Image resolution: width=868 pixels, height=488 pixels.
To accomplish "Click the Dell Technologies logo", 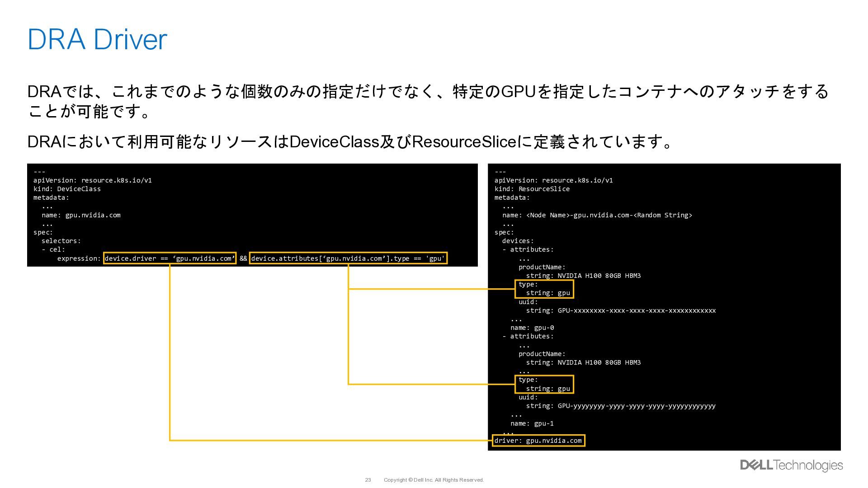I will (791, 465).
